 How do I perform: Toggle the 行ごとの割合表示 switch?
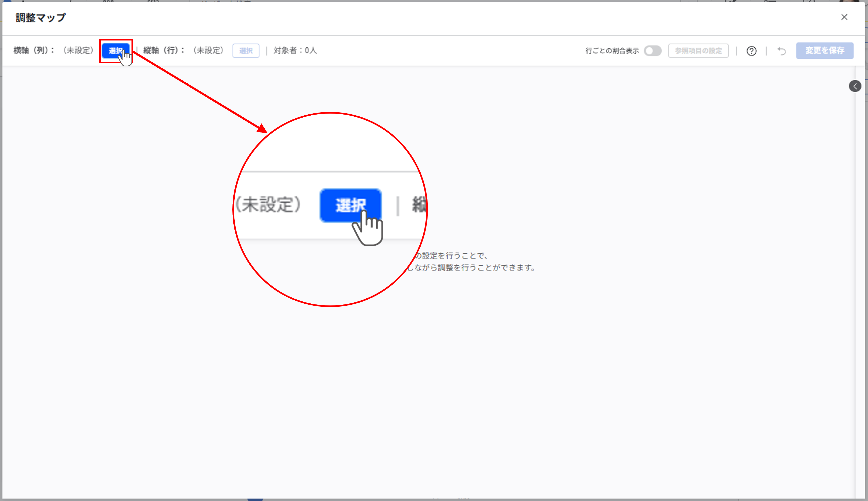click(652, 51)
